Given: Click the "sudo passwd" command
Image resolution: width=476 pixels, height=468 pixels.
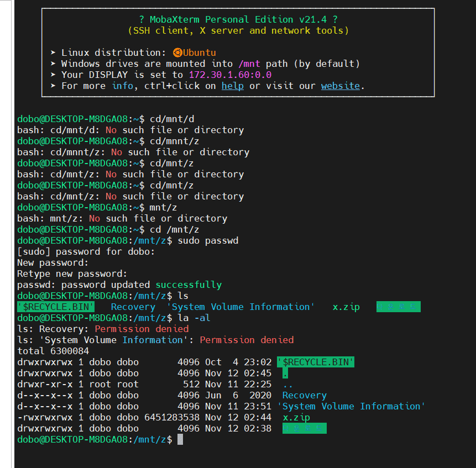Looking at the screenshot, I should pyautogui.click(x=208, y=241).
